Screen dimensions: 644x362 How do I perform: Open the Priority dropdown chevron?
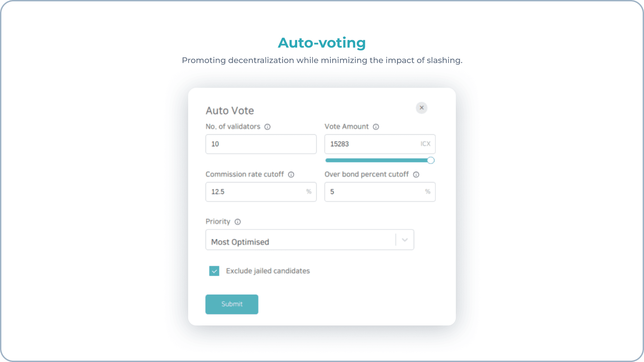(405, 240)
